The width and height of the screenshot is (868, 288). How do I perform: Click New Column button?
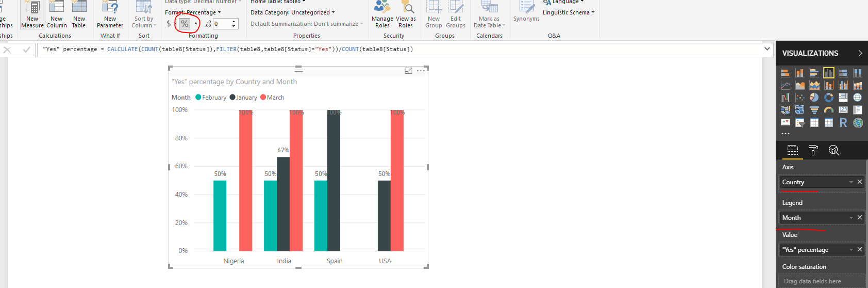click(x=57, y=14)
